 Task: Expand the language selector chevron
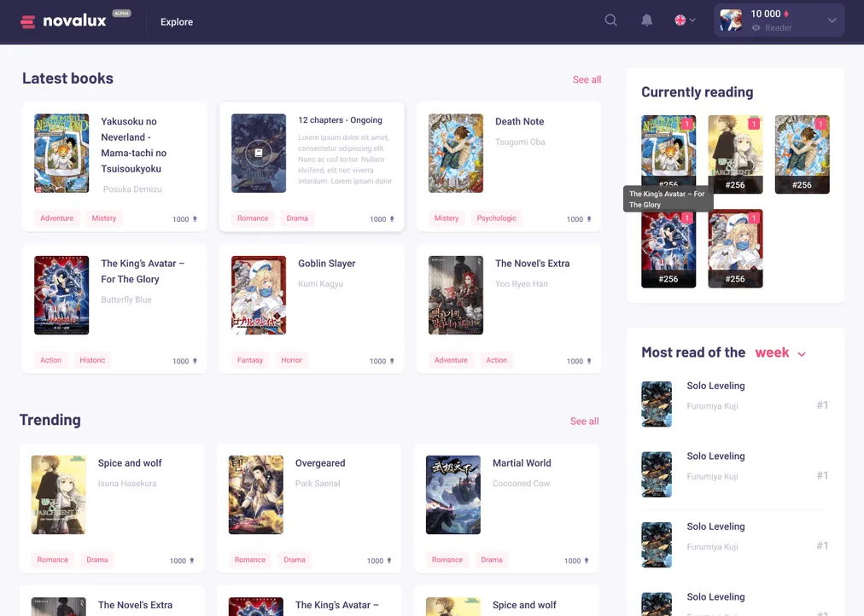(x=693, y=20)
